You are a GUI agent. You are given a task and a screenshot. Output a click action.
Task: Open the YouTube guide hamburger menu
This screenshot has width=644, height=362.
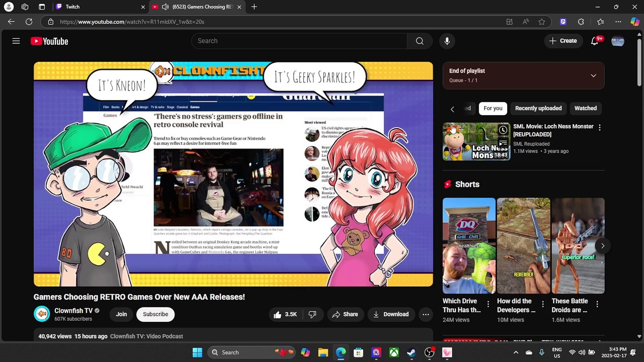click(x=16, y=41)
